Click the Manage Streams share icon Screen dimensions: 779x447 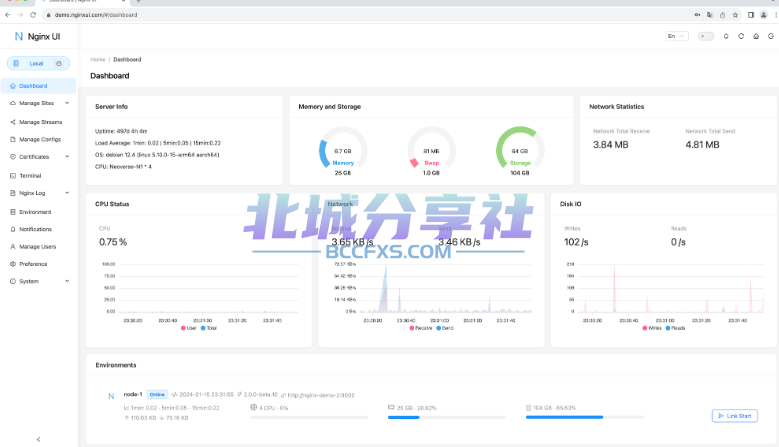pos(13,122)
